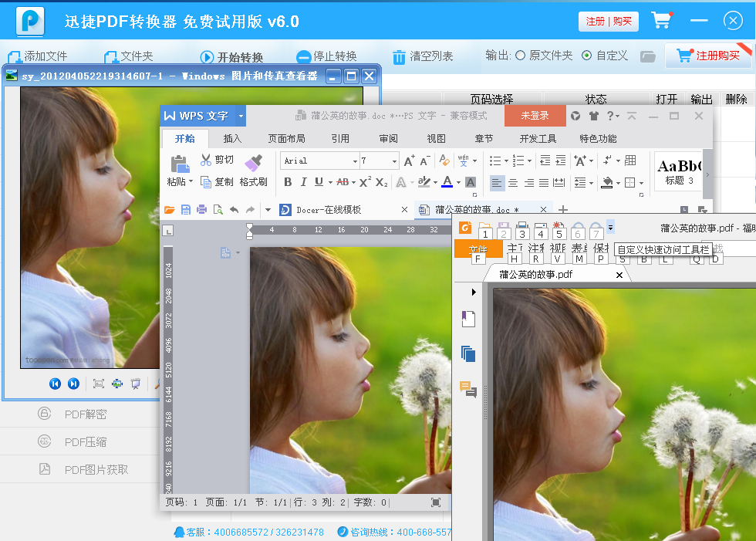Open the 特色功能 ribbon tab

click(x=598, y=139)
